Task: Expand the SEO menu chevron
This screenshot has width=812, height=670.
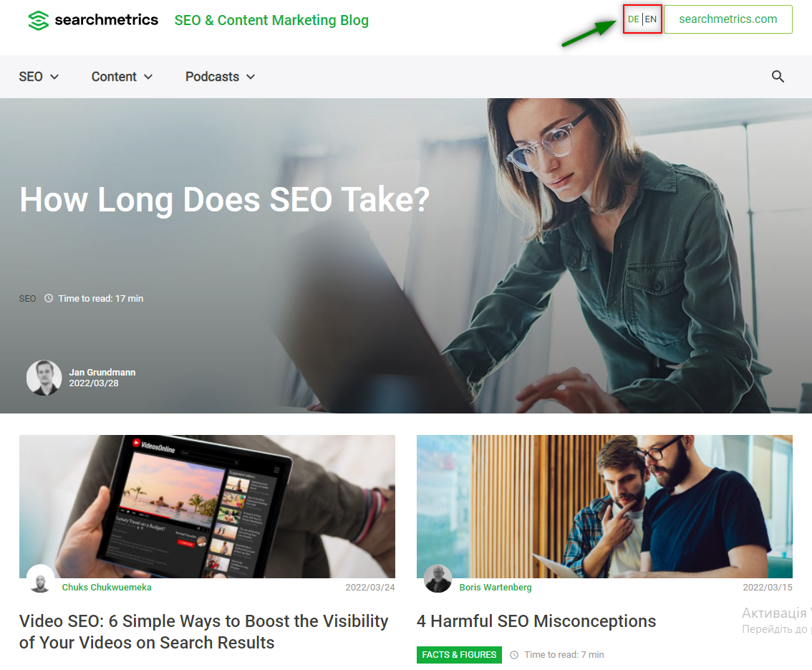Action: pos(54,77)
